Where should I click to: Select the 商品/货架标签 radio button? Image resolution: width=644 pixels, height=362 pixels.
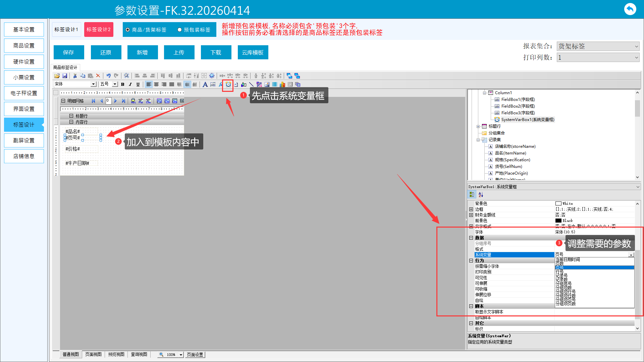click(128, 30)
